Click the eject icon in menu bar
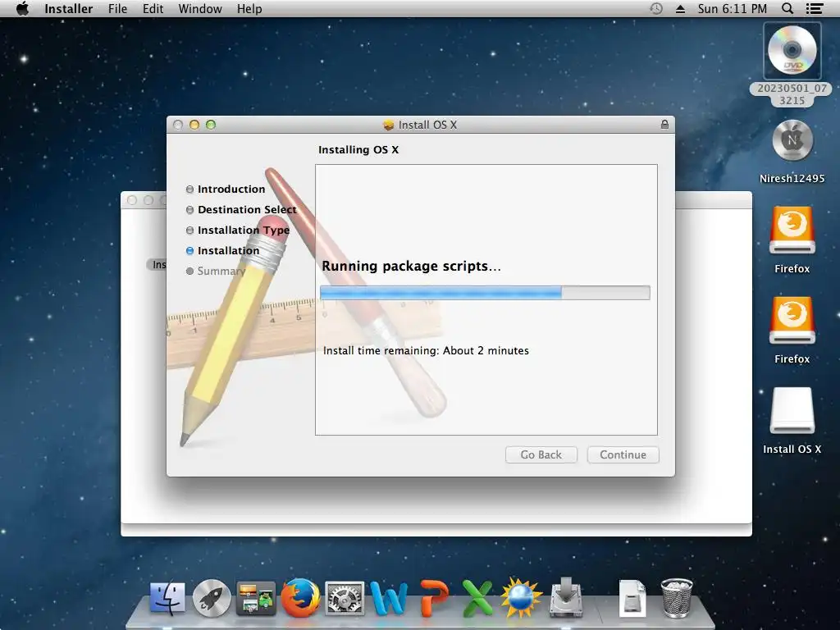 [680, 8]
